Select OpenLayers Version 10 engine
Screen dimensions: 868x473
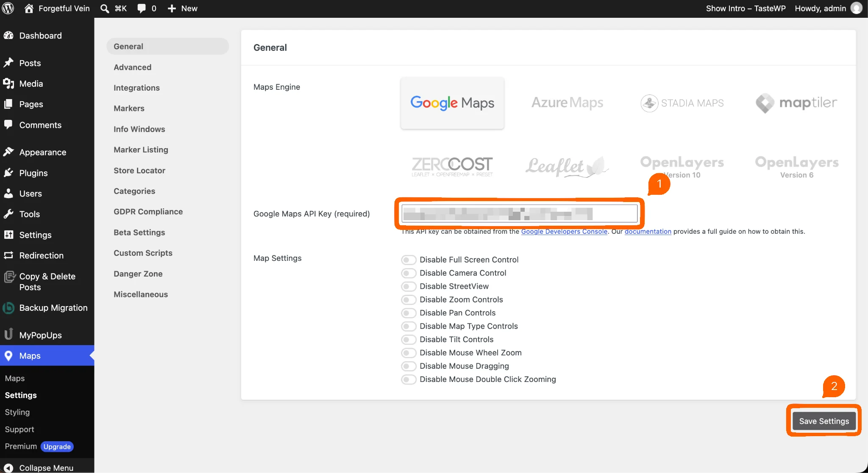(x=682, y=167)
